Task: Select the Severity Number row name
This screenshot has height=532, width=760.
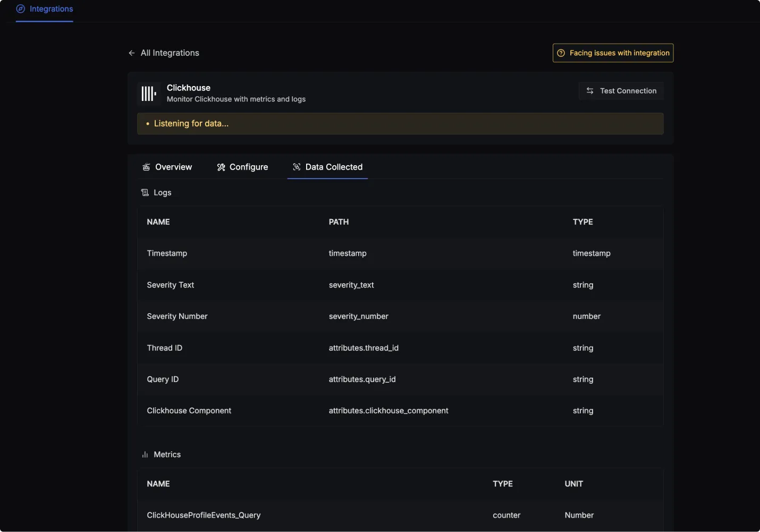Action: [177, 316]
